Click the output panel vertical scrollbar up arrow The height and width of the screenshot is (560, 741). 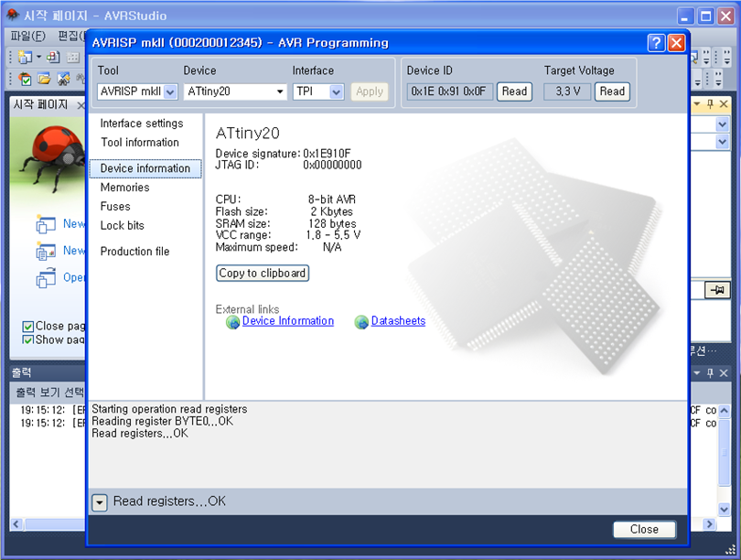[x=724, y=411]
